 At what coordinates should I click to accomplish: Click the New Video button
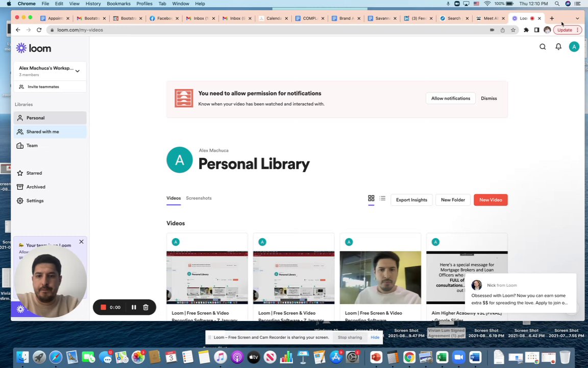(491, 200)
